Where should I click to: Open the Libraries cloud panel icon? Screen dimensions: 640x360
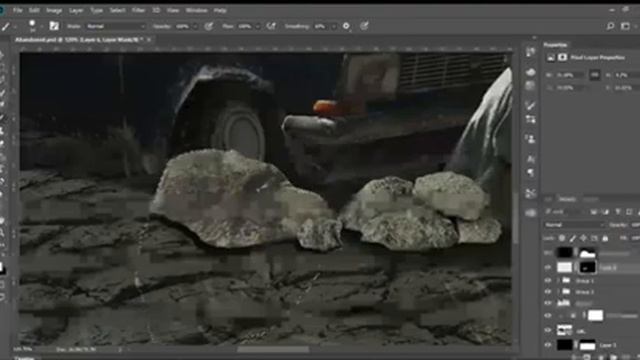pyautogui.click(x=530, y=72)
